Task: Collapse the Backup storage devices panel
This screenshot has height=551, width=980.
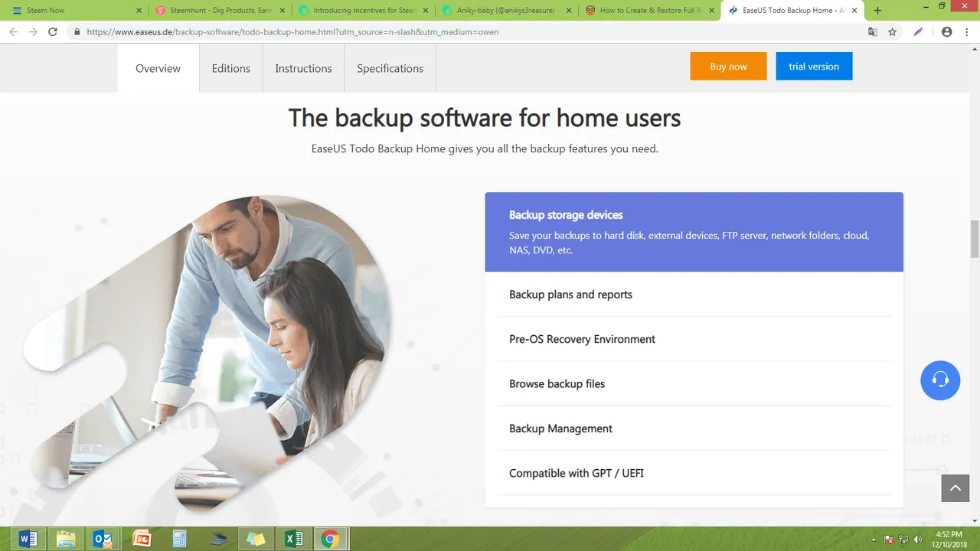Action: click(x=694, y=232)
